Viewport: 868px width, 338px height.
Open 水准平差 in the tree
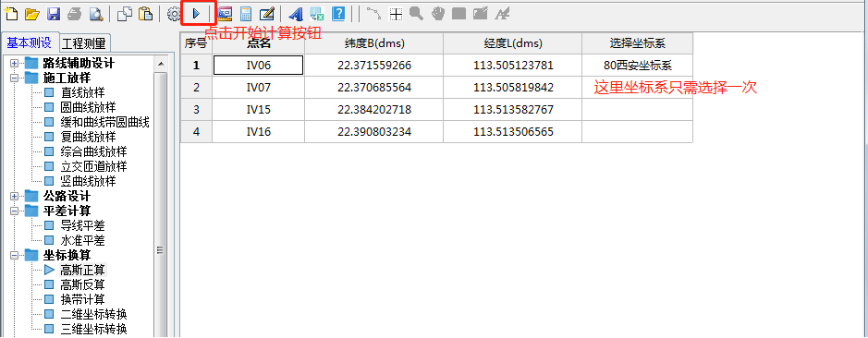[x=82, y=241]
